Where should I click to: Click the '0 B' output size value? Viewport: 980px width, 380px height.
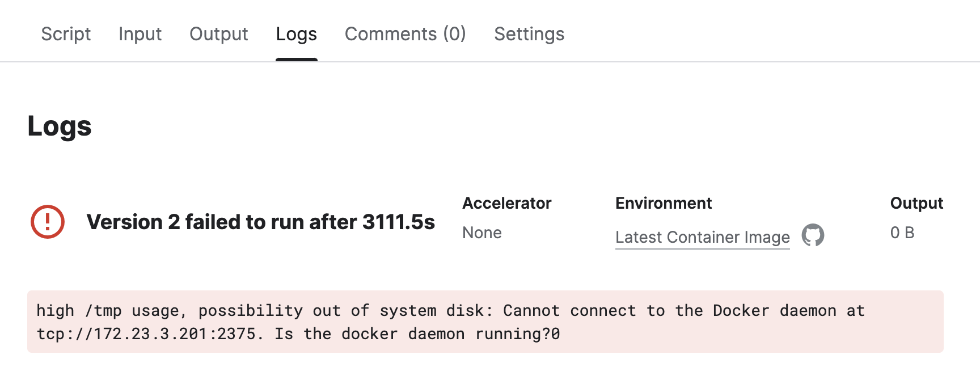[902, 233]
